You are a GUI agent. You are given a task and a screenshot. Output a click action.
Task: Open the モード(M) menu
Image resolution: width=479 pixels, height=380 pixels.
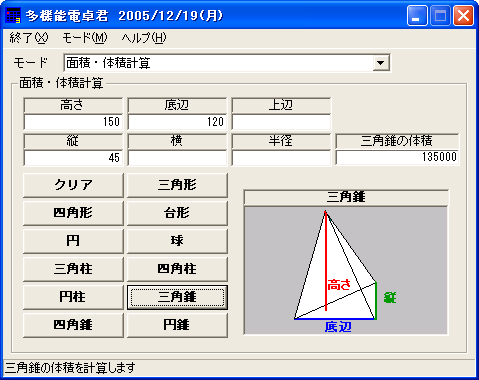tap(85, 38)
